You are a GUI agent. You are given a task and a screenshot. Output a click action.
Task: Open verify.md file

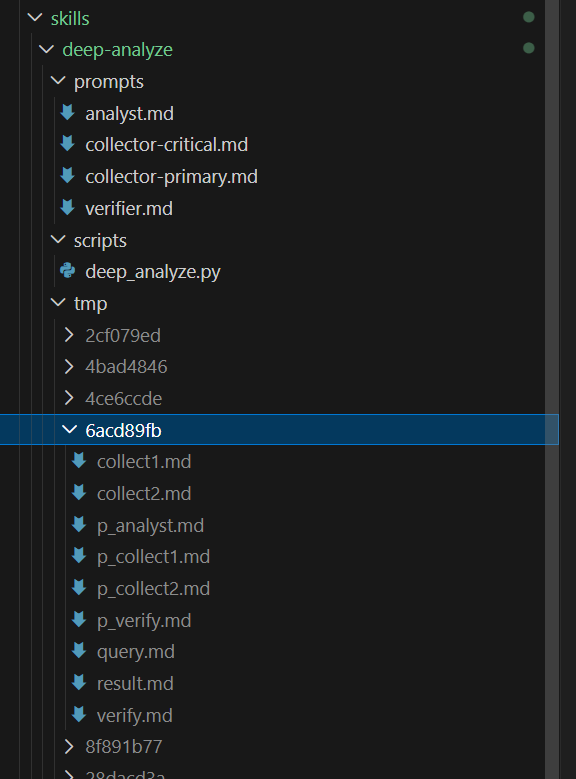[x=135, y=715]
